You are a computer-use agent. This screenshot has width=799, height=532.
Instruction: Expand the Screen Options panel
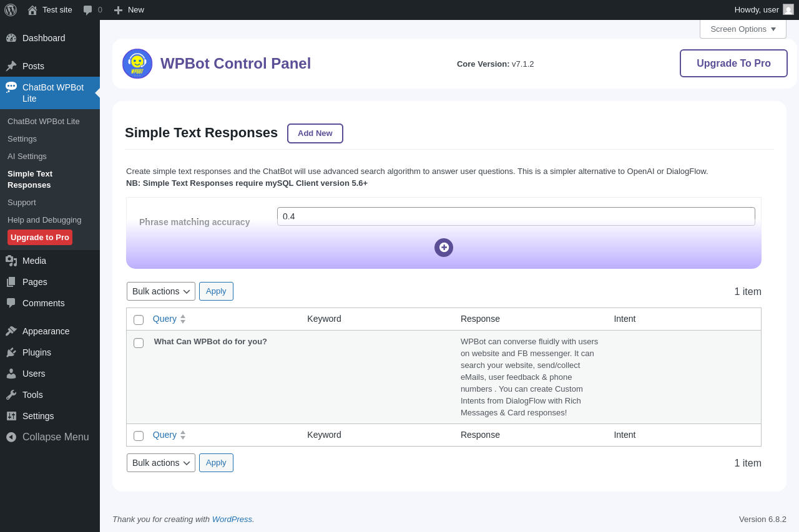tap(743, 29)
